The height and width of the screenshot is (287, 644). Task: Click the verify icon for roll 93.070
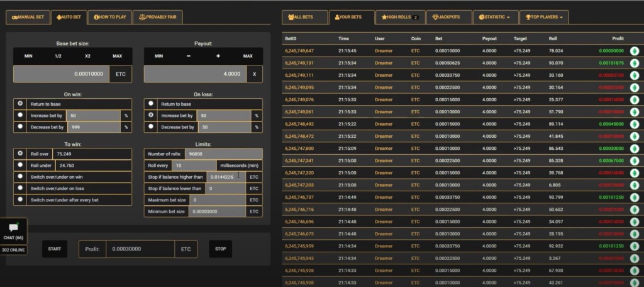pyautogui.click(x=635, y=63)
